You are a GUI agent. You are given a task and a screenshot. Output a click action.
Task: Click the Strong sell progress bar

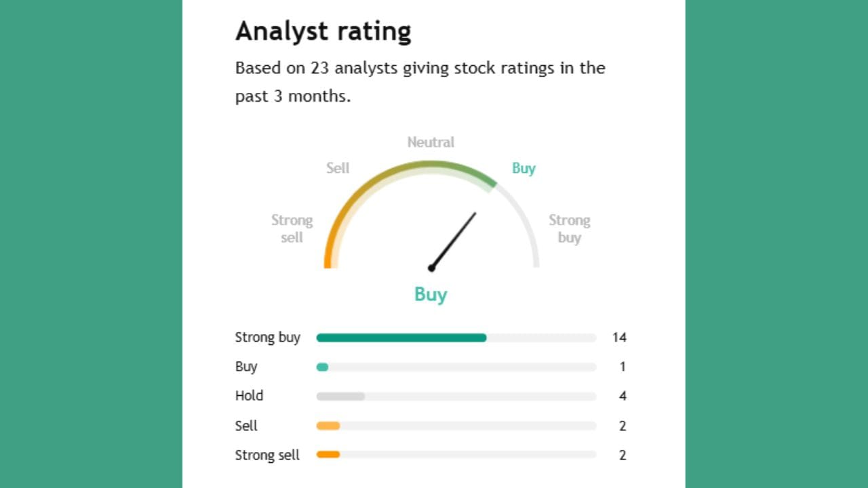click(456, 455)
